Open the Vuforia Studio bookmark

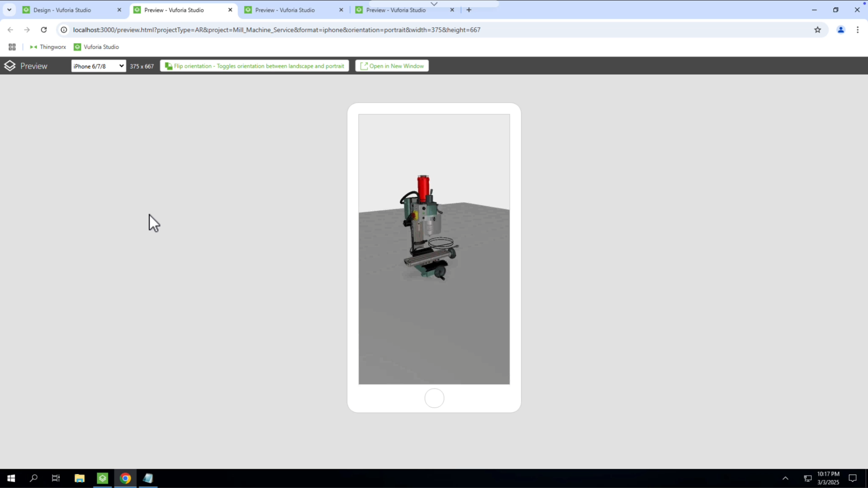click(96, 47)
